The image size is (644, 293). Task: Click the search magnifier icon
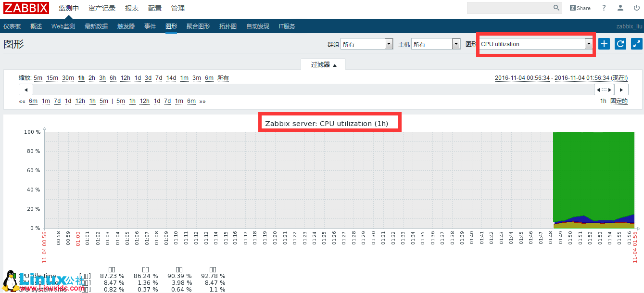556,8
